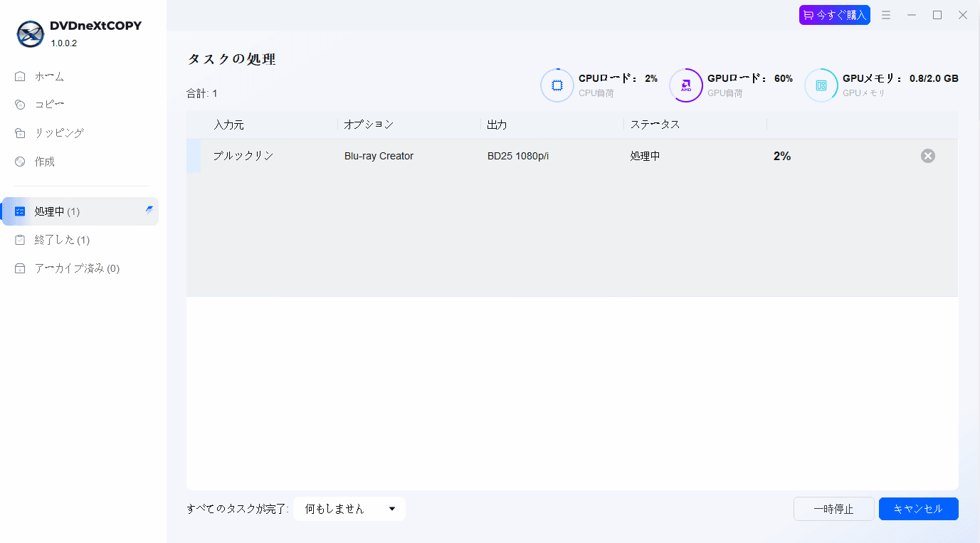980x543 pixels.
Task: Open the 何もしません completion dropdown
Action: pyautogui.click(x=349, y=509)
